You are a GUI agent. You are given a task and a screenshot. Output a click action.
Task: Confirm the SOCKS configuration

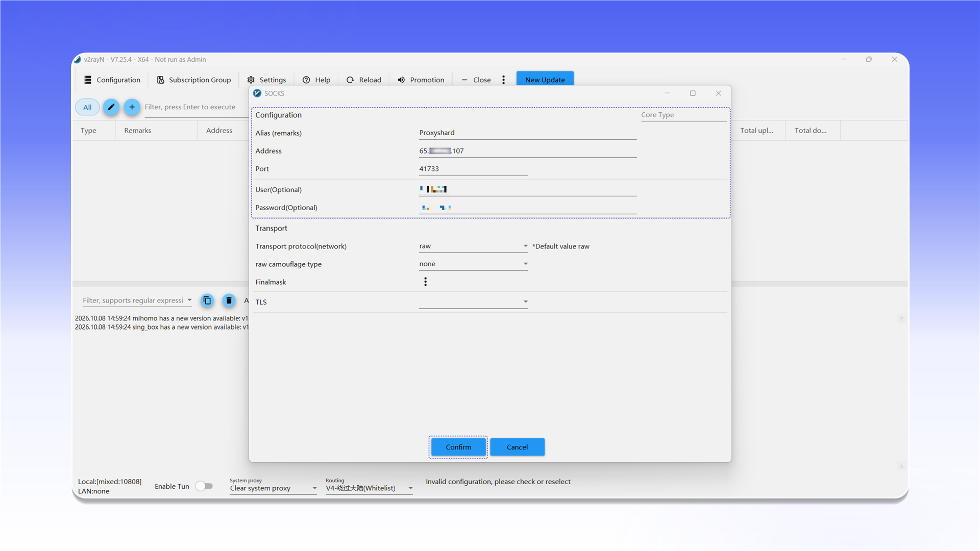click(458, 447)
